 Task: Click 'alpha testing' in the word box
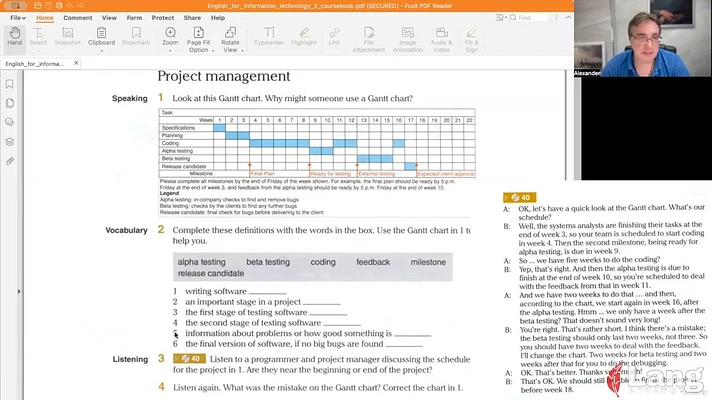coord(201,262)
